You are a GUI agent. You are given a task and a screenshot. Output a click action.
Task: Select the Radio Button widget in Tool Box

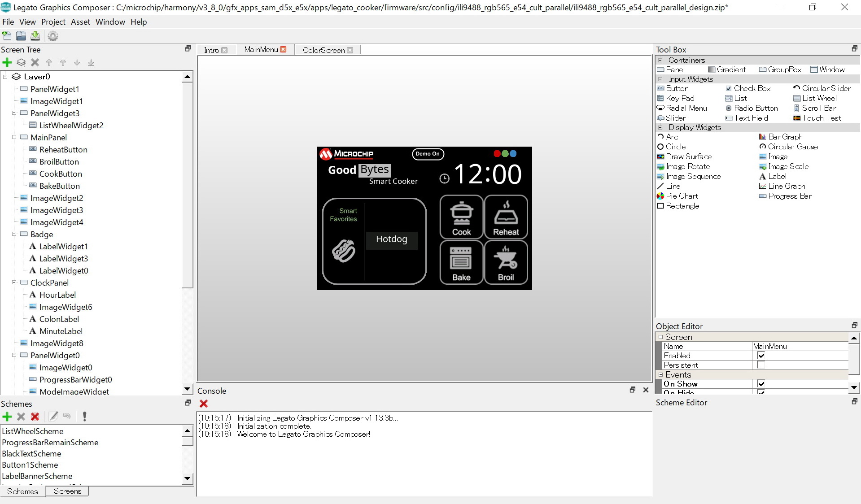click(x=752, y=108)
